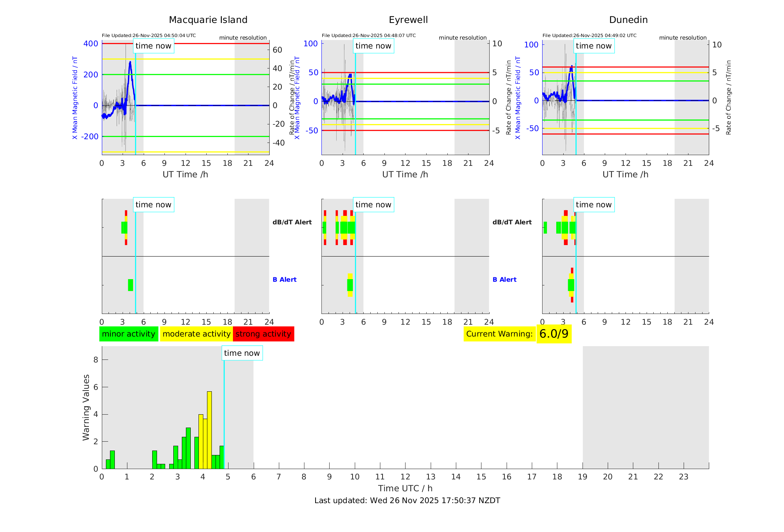784x532 pixels.
Task: Click the green minor activity legend swatch
Action: pyautogui.click(x=129, y=334)
